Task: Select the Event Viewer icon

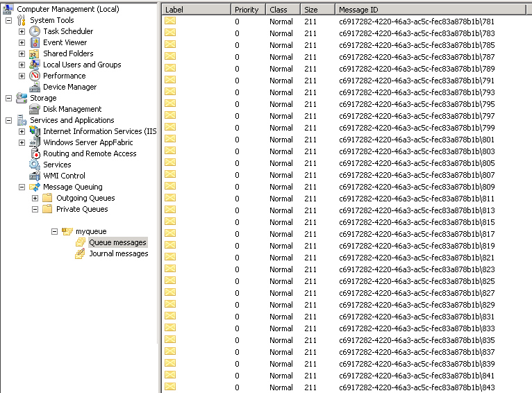Action: click(x=35, y=42)
